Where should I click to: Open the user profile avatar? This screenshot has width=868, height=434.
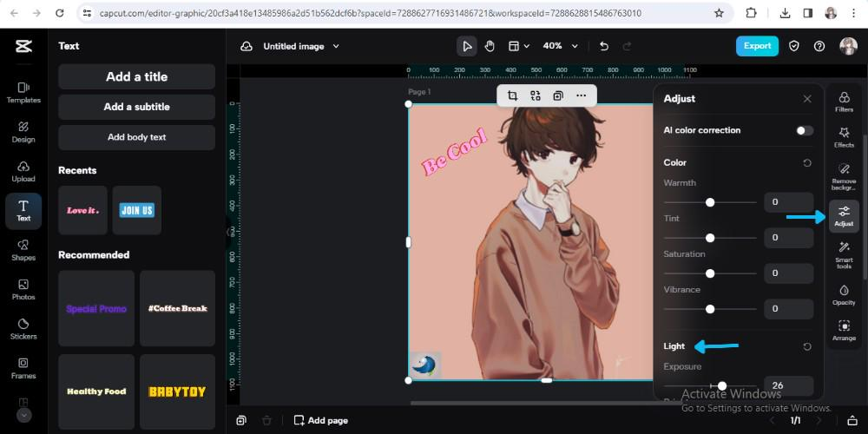848,47
